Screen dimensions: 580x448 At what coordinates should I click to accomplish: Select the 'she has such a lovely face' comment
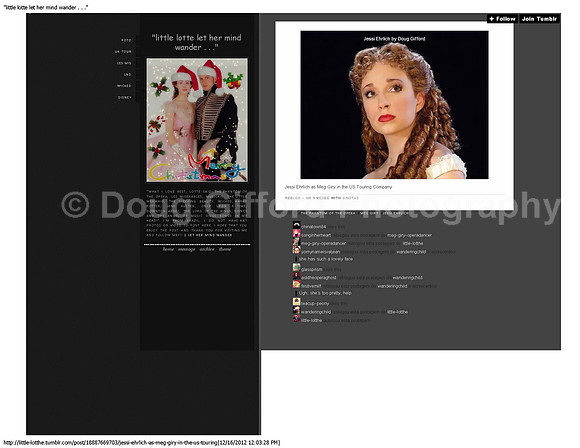(326, 259)
